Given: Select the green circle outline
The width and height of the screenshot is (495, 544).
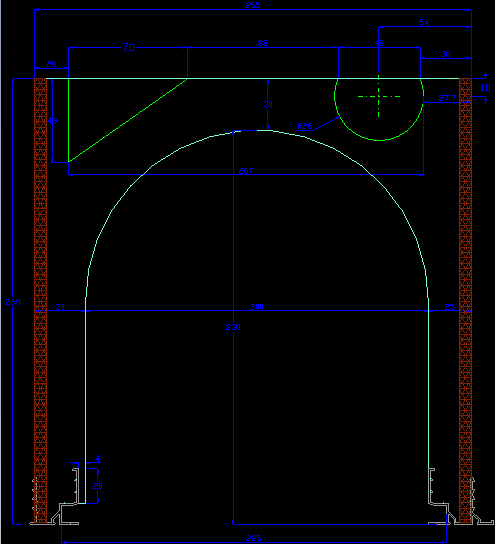Looking at the screenshot, I should click(x=379, y=109).
